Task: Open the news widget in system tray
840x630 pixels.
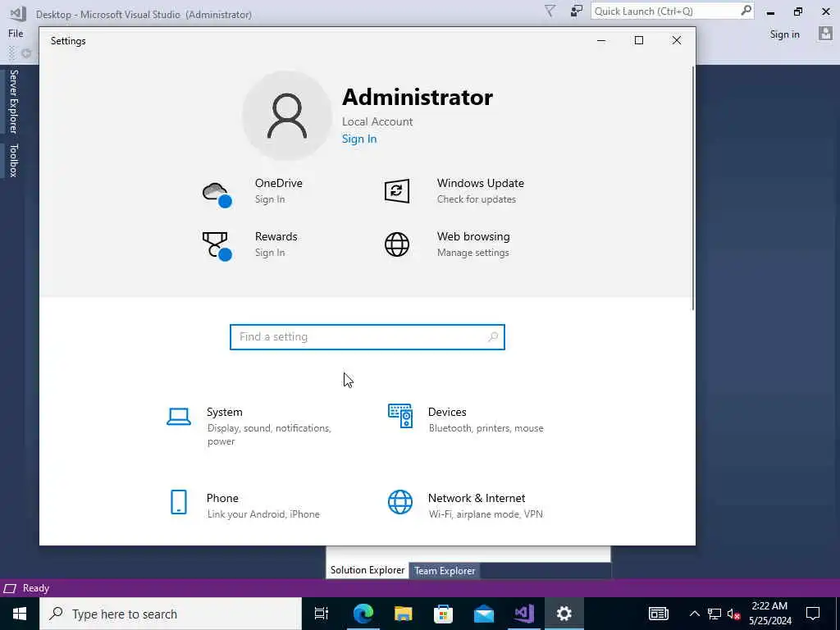Action: pyautogui.click(x=659, y=614)
